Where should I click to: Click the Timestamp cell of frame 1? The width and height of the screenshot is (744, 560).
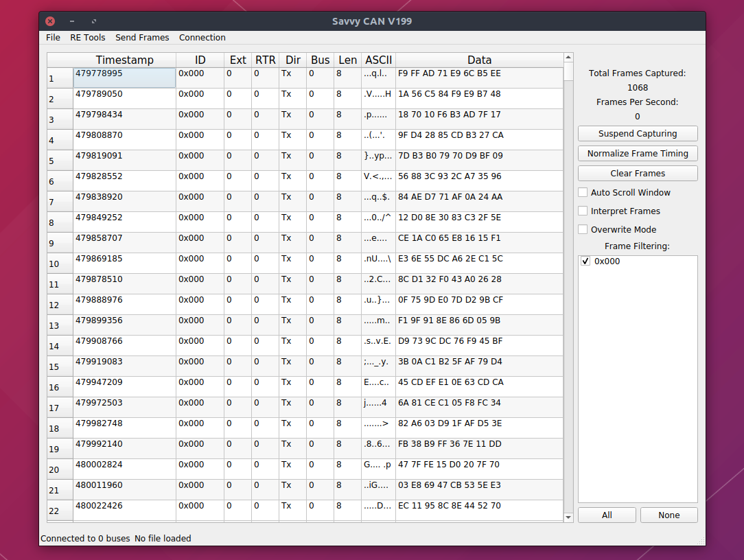coord(124,78)
